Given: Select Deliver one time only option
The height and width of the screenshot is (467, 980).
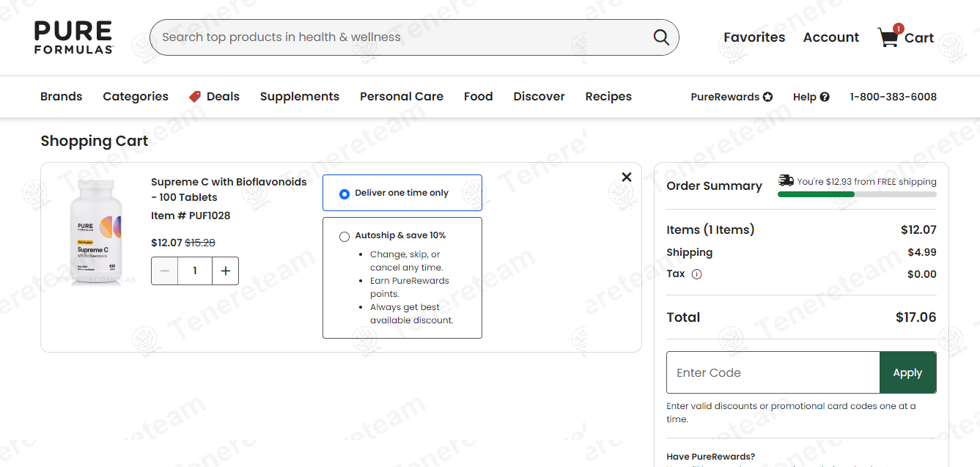Looking at the screenshot, I should [x=345, y=194].
